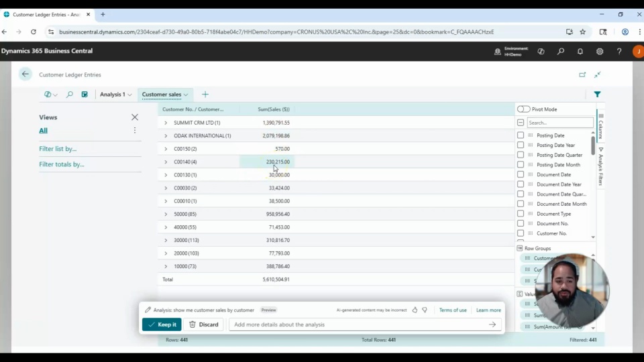Screen dimensions: 644x362
Task: Click the Customer No. / Customer column header
Action: pyautogui.click(x=193, y=109)
